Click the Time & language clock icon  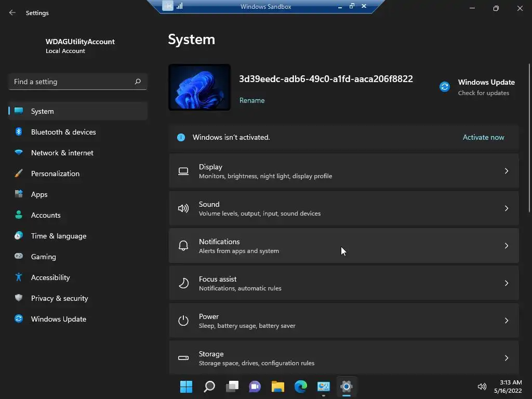click(19, 235)
